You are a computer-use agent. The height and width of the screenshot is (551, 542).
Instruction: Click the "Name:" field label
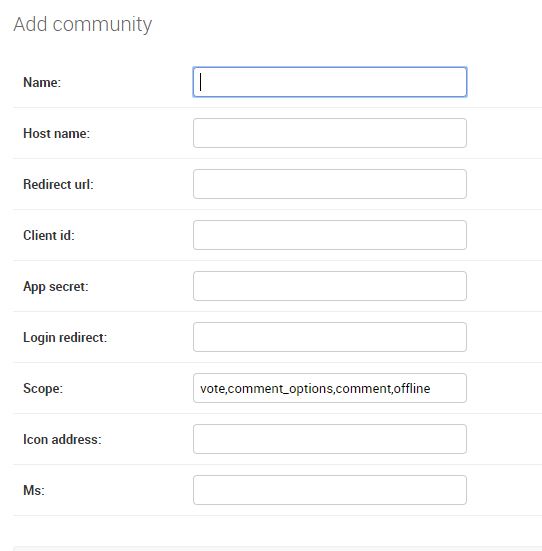[x=42, y=82]
